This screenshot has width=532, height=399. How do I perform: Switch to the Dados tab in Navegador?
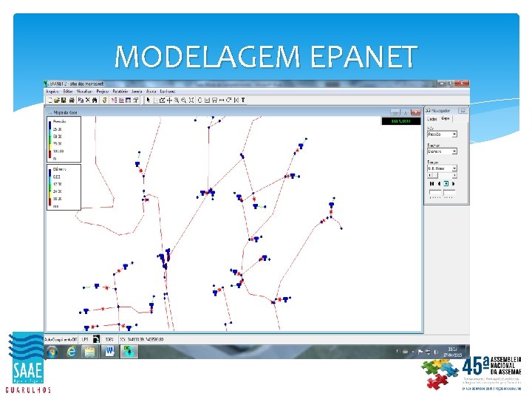tap(432, 119)
